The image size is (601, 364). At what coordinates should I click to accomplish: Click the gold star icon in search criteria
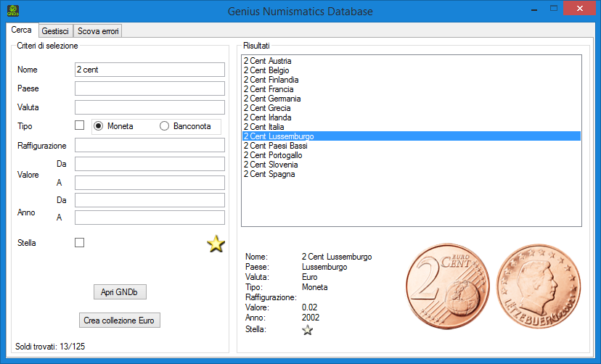pos(216,244)
